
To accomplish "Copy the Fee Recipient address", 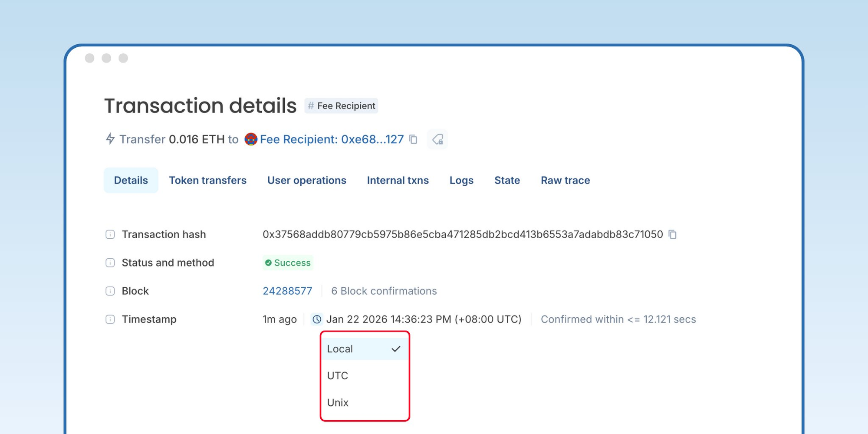I will [x=414, y=139].
